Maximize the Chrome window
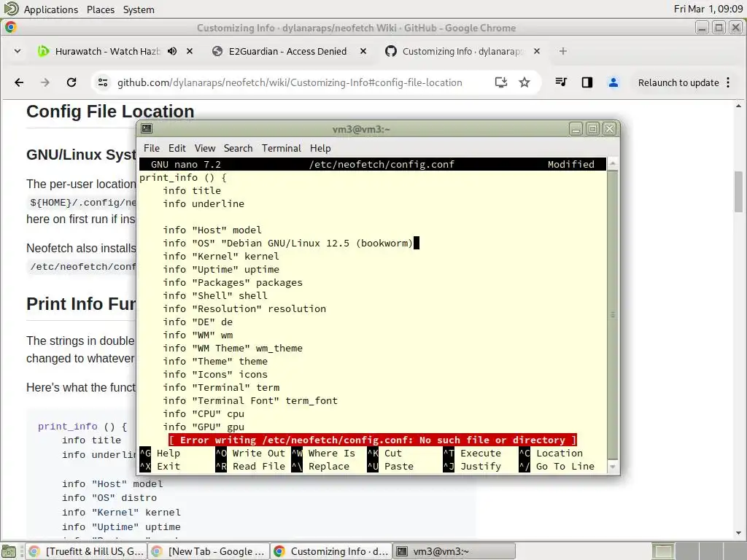 [x=719, y=28]
